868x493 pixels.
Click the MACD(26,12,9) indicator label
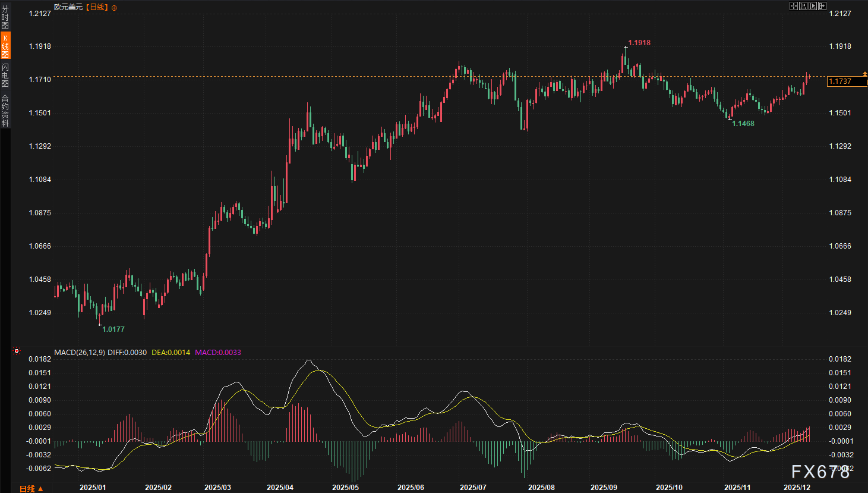coord(80,353)
